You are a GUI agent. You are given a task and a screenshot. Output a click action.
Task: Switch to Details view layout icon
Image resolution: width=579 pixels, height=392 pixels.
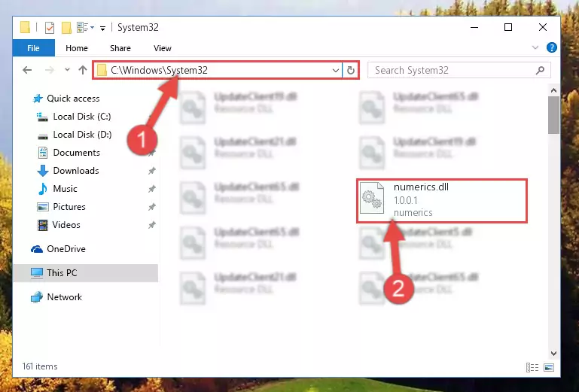point(532,368)
